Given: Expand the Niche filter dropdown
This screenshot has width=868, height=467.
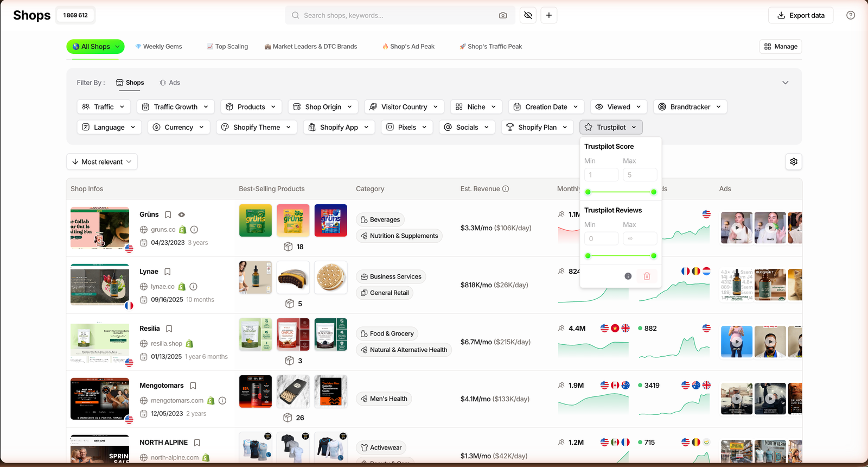Looking at the screenshot, I should [476, 107].
